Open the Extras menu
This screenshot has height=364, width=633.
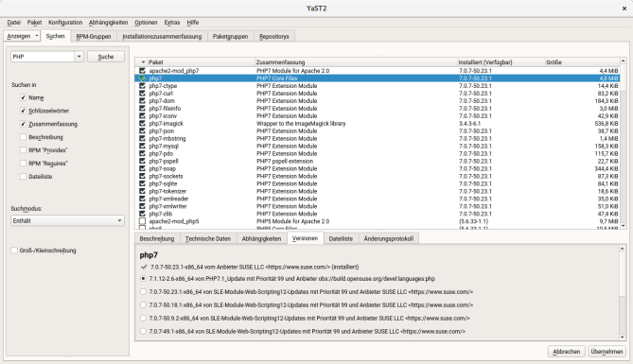[x=172, y=23]
